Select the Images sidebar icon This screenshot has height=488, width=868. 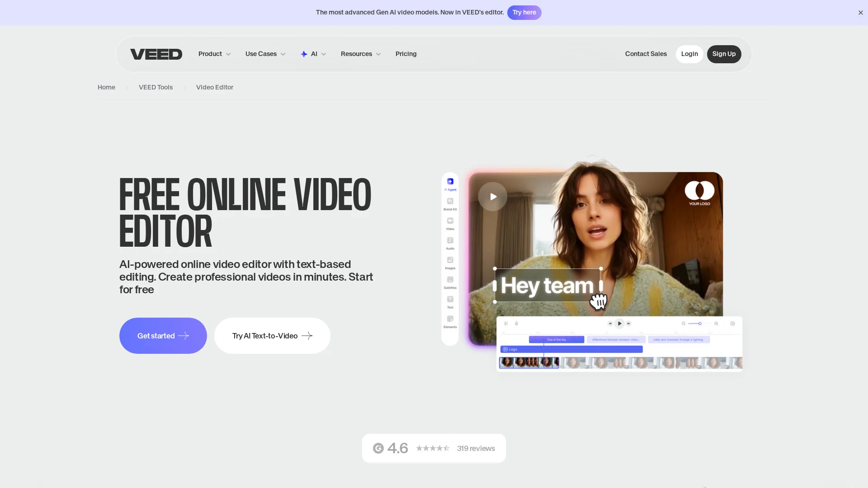450,260
